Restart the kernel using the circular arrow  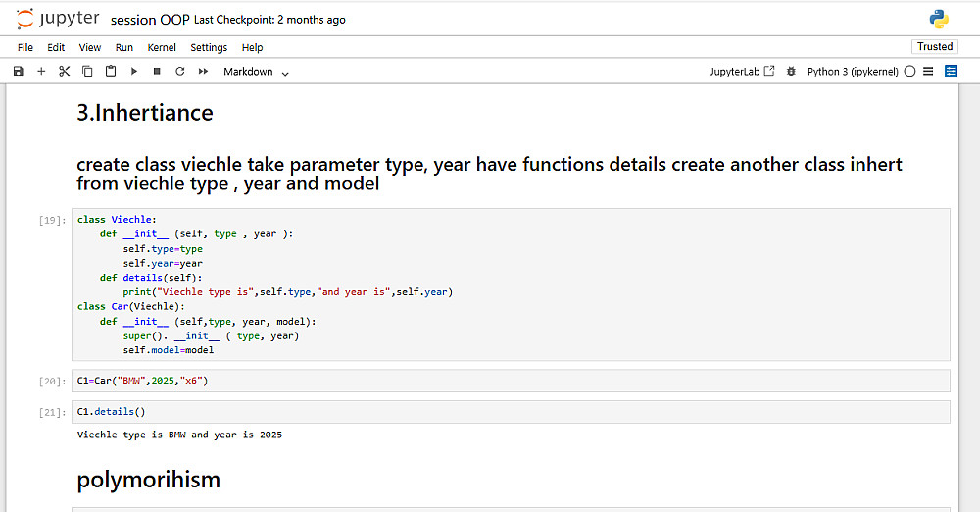[180, 72]
